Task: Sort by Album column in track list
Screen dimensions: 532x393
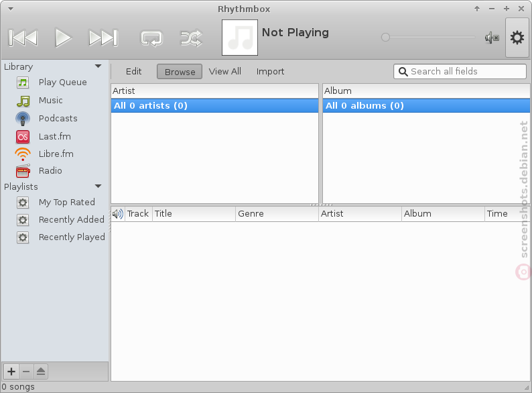Action: (443, 214)
